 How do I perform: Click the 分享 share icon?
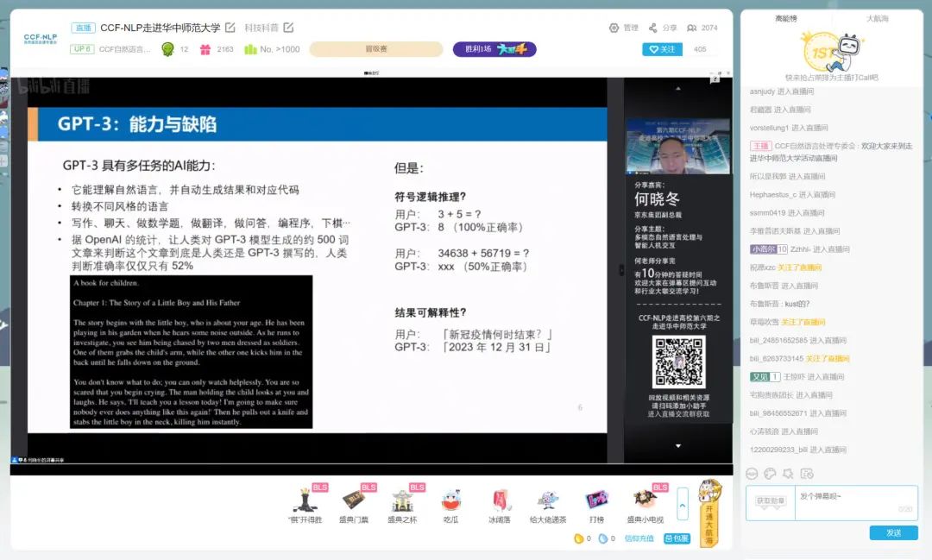point(652,28)
